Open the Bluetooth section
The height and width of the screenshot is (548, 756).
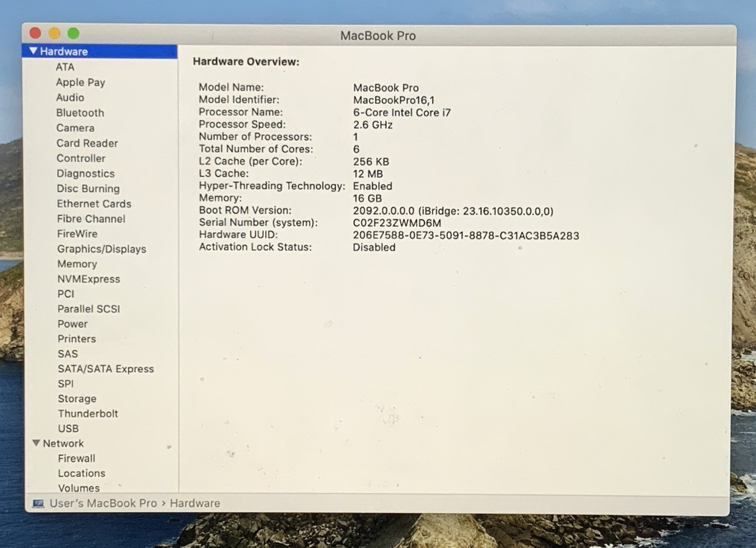pos(80,113)
